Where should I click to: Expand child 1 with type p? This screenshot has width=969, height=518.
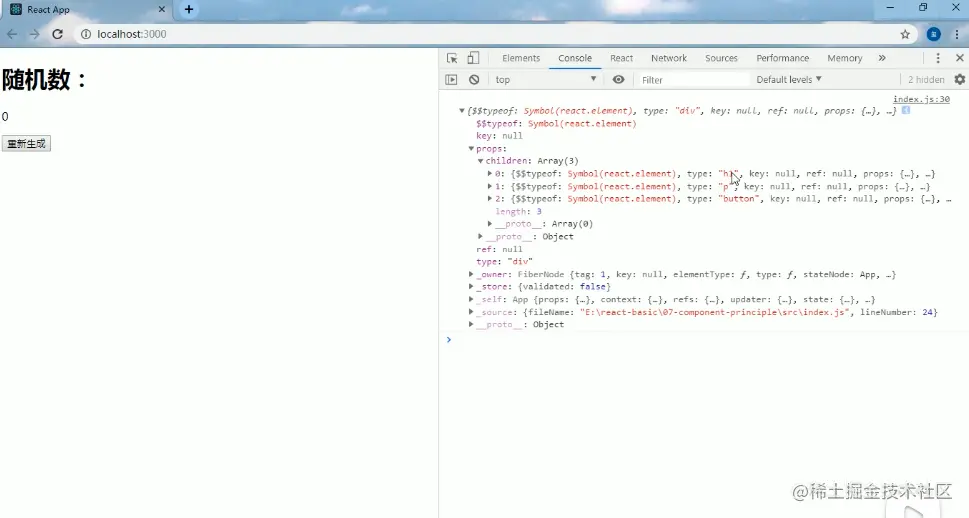(x=490, y=186)
